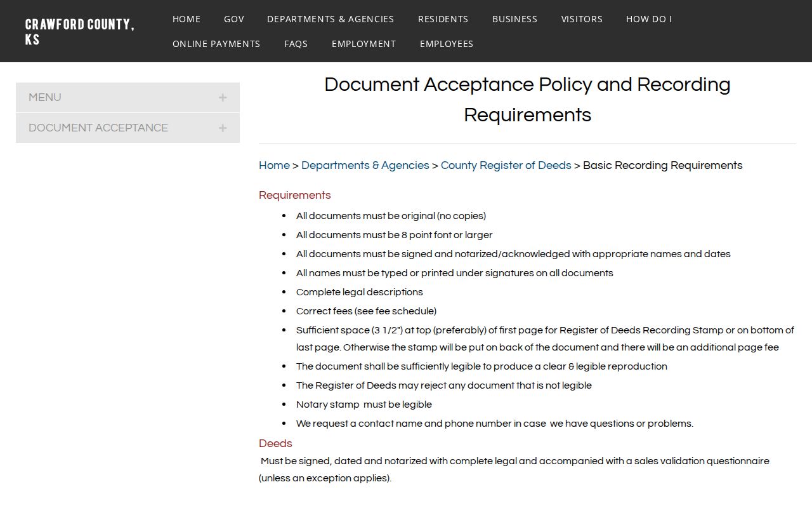Open the Employment navigation item
812x508 pixels.
(x=363, y=44)
